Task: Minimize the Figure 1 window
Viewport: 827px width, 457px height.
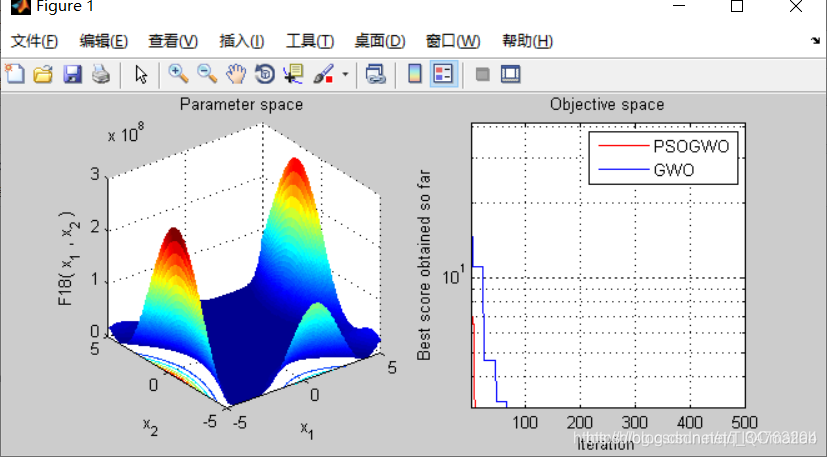Action: (679, 6)
